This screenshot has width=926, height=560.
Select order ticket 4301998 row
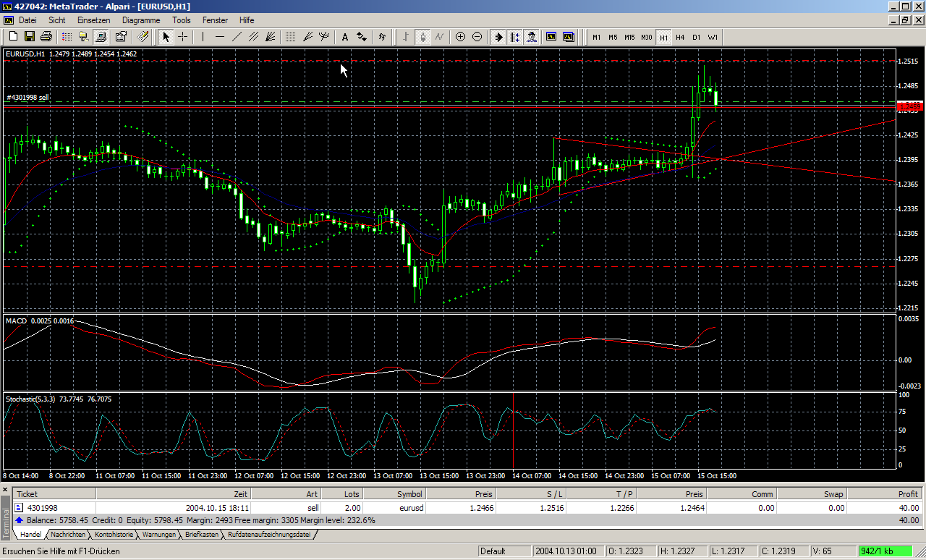[x=42, y=508]
